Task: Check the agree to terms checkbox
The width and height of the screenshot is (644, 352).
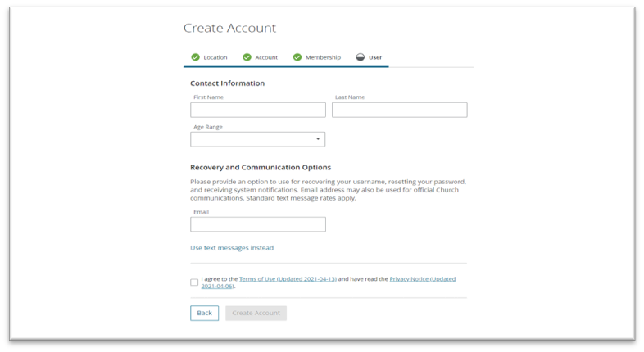Action: [x=194, y=282]
